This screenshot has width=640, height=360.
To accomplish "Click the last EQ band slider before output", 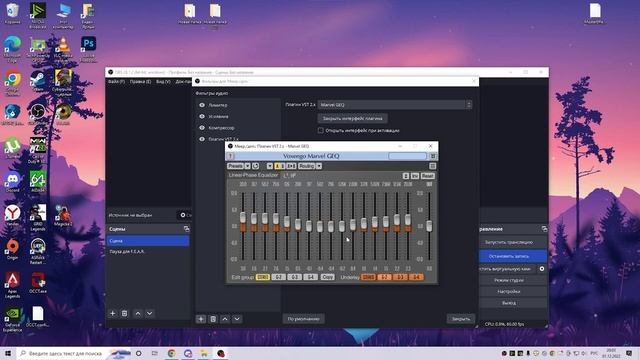I will point(408,220).
